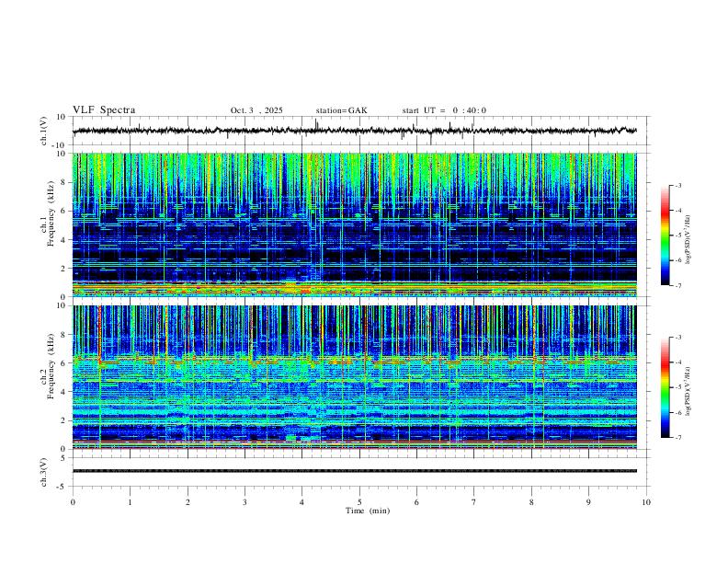Click the 'VLF Spectra' title text

tap(104, 110)
